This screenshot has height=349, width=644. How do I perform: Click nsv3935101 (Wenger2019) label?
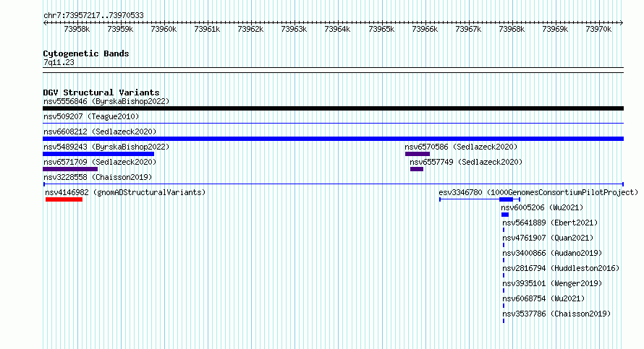(x=552, y=283)
